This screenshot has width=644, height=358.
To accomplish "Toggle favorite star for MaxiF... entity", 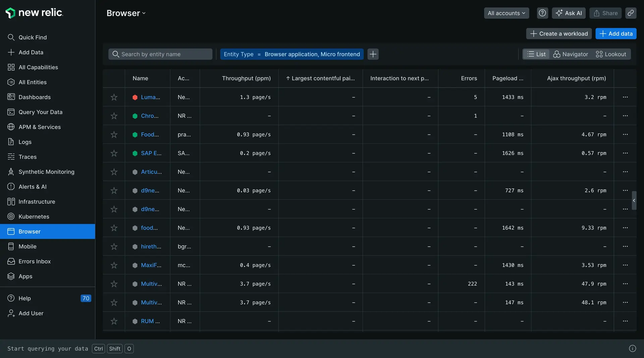I will [114, 265].
